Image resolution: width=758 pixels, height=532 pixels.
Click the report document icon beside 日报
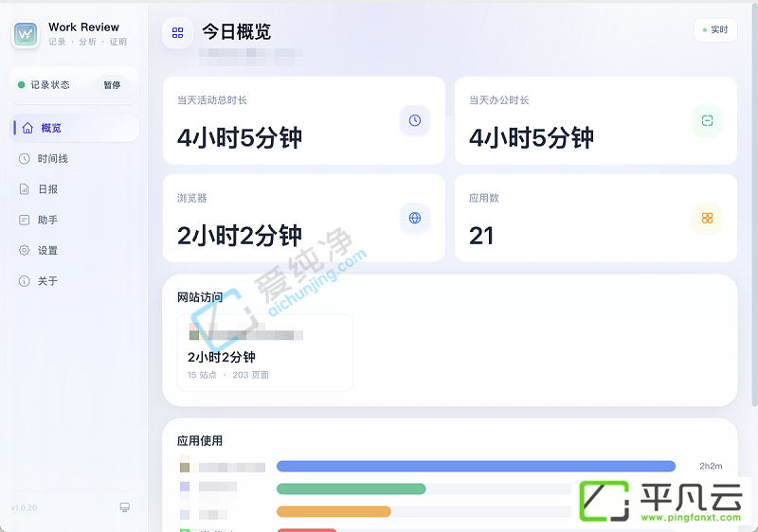pyautogui.click(x=25, y=189)
